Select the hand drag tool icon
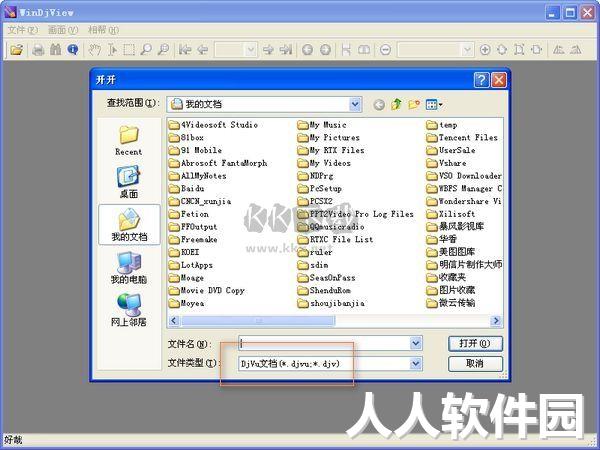The width and height of the screenshot is (600, 450). pyautogui.click(x=95, y=50)
